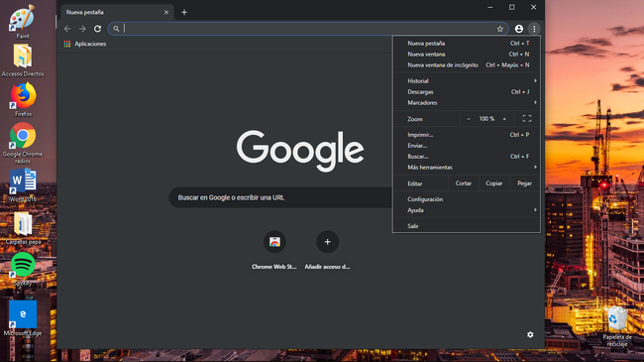Screen dimensions: 644x362
Task: Click Pegar in the Editar row
Action: [x=524, y=183]
